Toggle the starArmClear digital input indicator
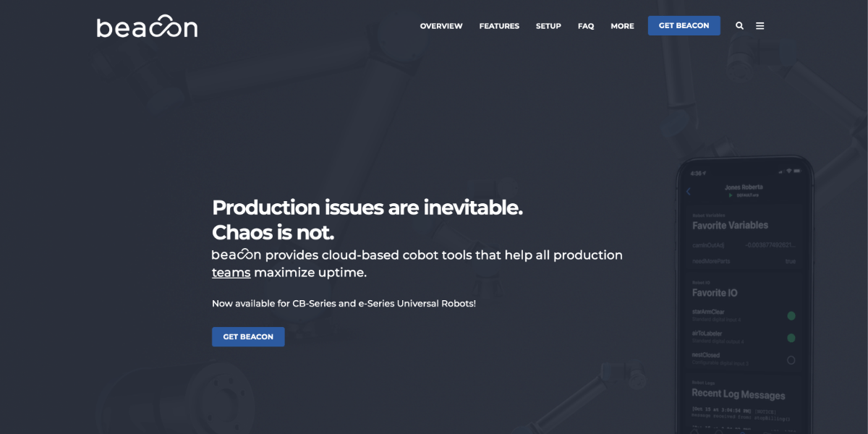Screen dimensions: 868x434 click(791, 316)
